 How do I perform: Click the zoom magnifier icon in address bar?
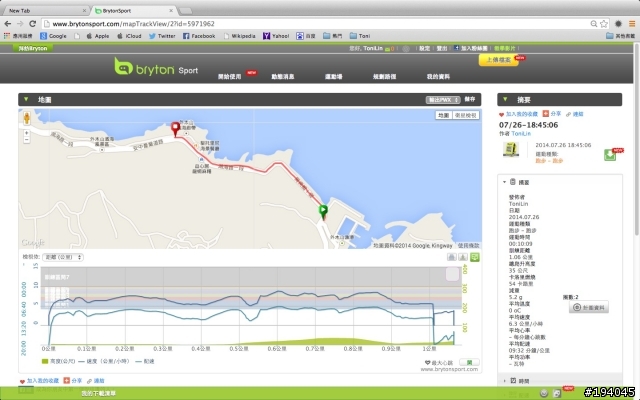coord(594,24)
